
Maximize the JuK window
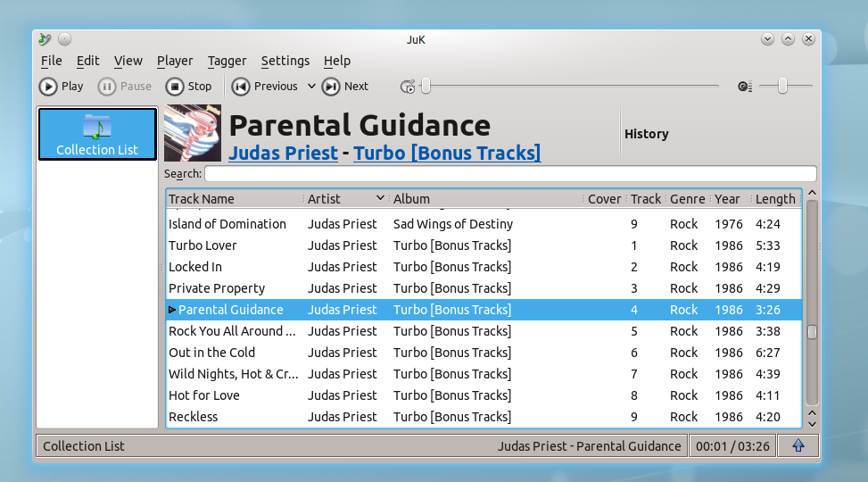tap(788, 38)
